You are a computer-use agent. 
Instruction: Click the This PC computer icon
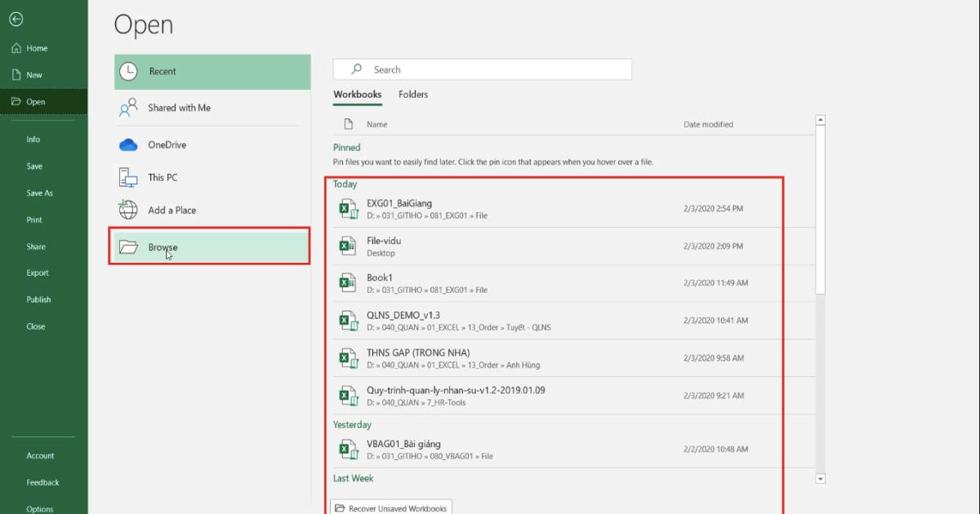click(128, 176)
